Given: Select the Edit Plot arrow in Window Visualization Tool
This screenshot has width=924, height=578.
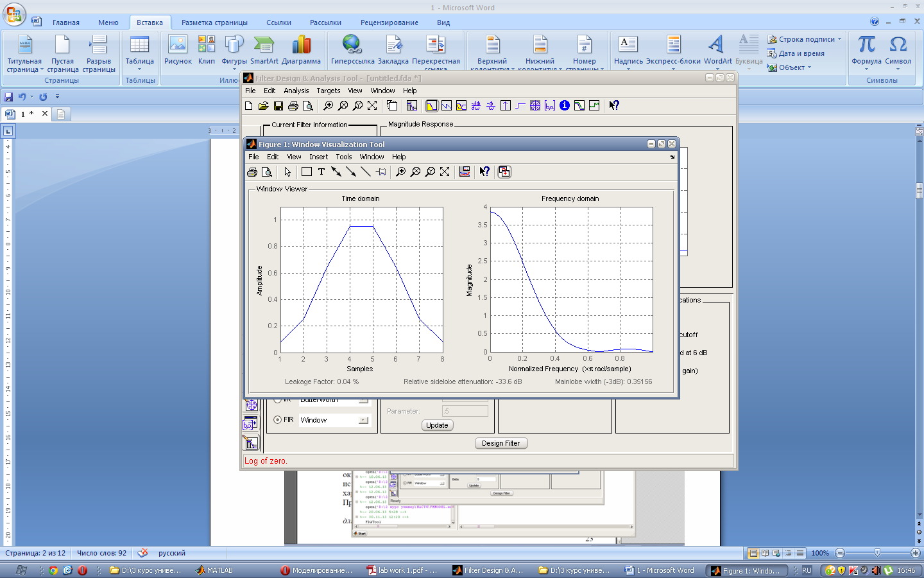Looking at the screenshot, I should 287,172.
